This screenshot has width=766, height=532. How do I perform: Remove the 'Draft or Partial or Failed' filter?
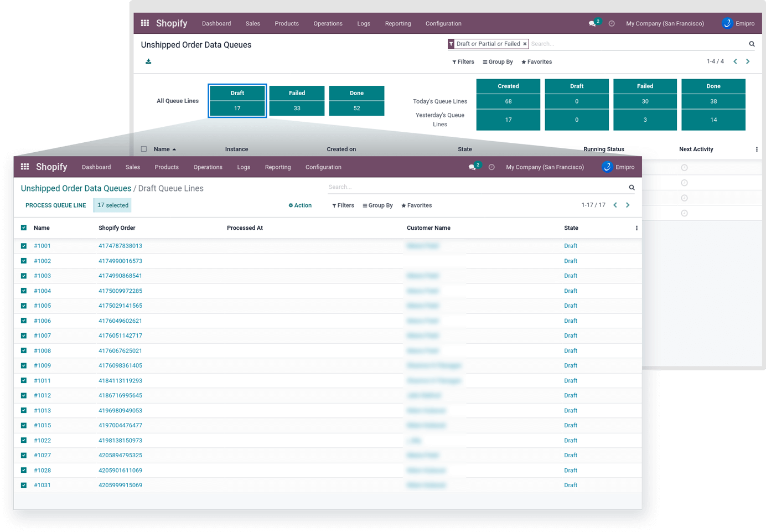tap(525, 44)
